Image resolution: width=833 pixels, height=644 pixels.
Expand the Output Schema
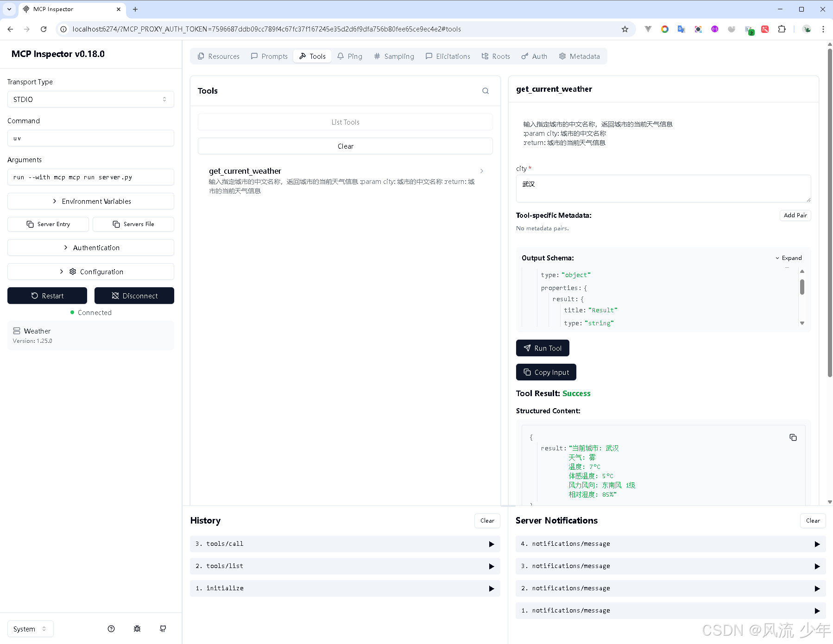[789, 258]
